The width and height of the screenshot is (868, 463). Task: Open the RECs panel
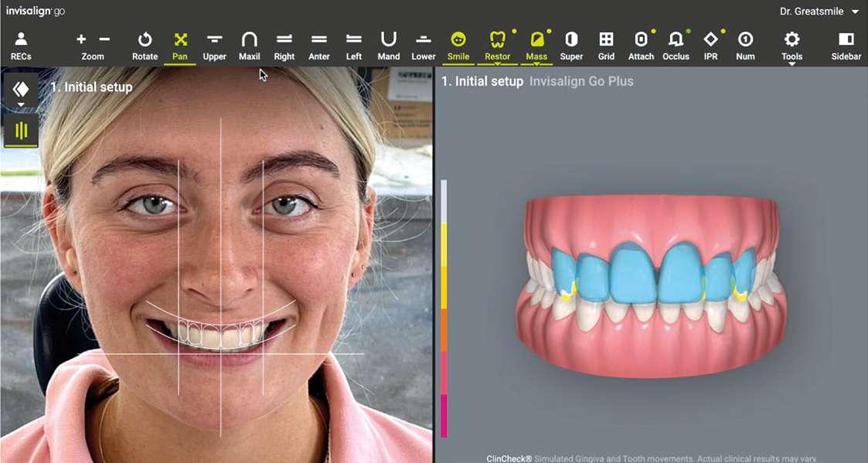(21, 46)
